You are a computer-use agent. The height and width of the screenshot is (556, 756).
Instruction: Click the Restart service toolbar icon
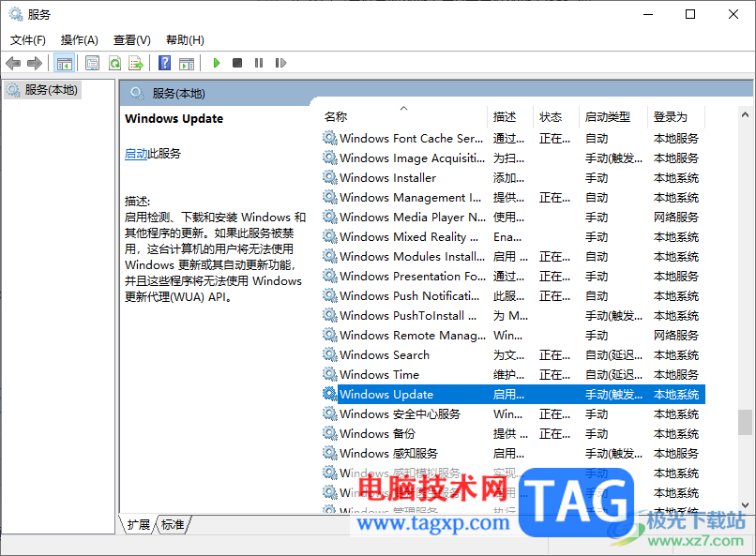pos(280,63)
